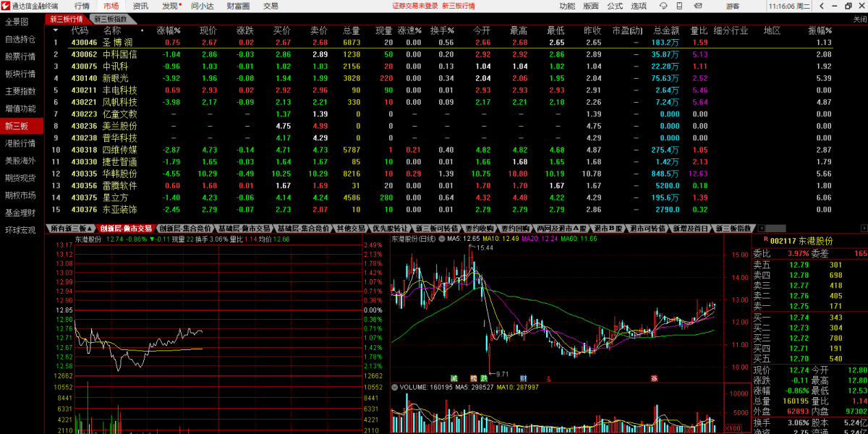Sort by the 涨幅% column header
This screenshot has width=868, height=434.
pos(169,31)
